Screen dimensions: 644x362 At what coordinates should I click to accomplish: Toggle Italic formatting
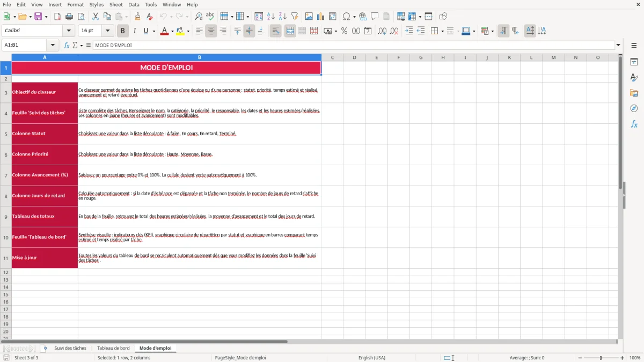(x=135, y=31)
